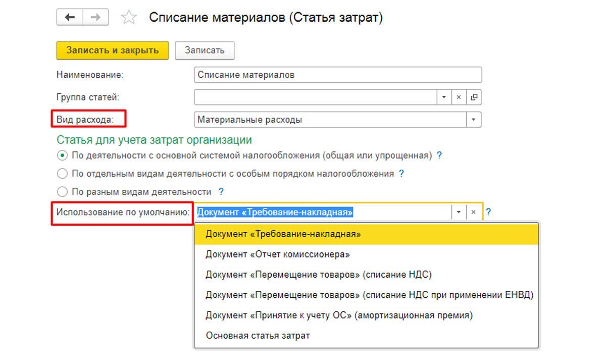Choose Документ «Требование-накладная» from the list
Screen dimensions: 606x364
[367, 234]
